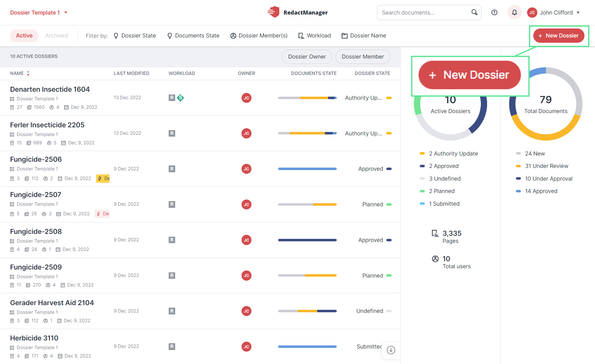595x364 pixels.
Task: Toggle the Dossier Member quick filter
Action: [363, 57]
